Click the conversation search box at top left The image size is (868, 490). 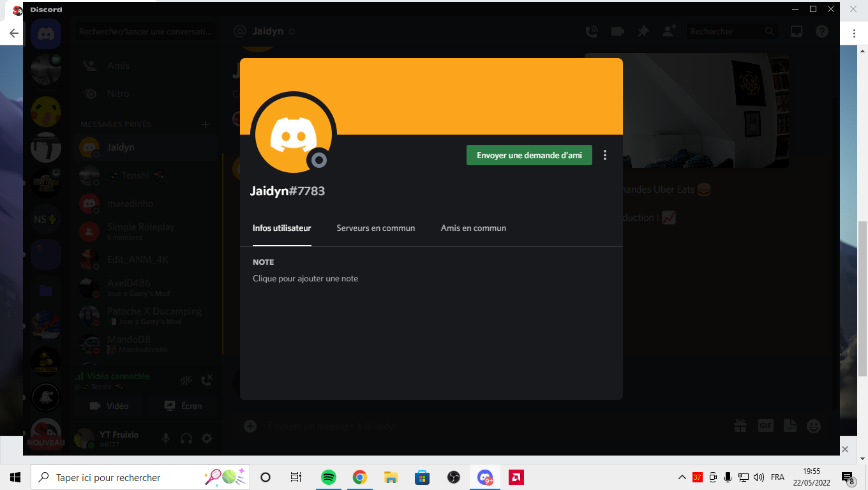tap(146, 31)
